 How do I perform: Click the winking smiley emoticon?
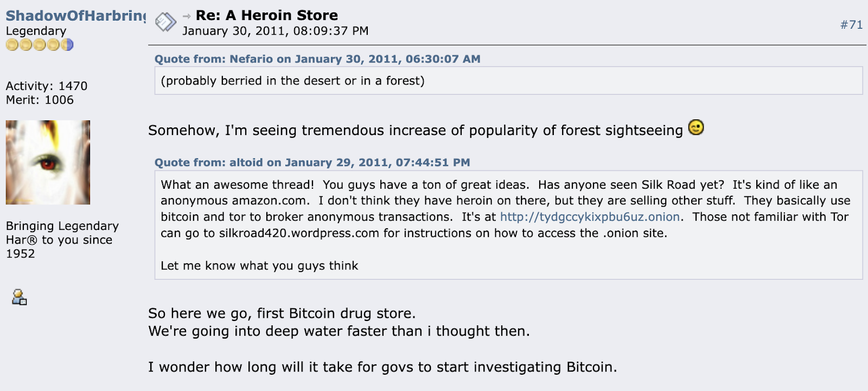[696, 127]
